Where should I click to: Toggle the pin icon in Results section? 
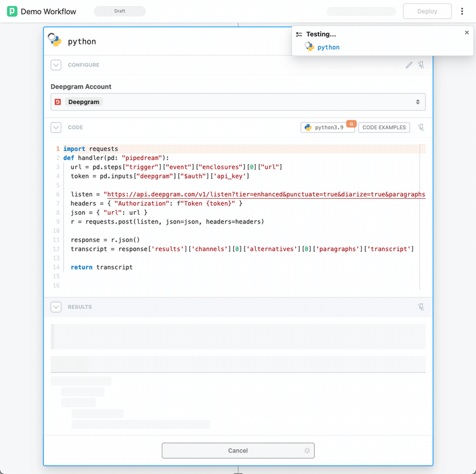(421, 307)
